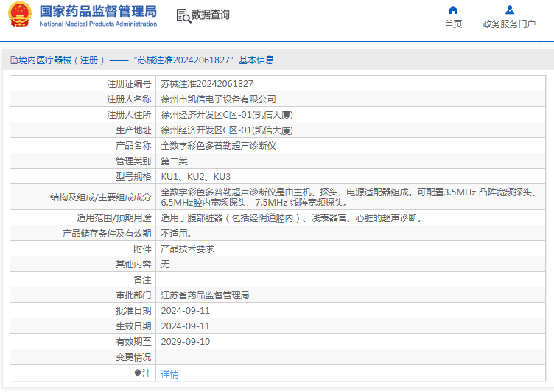Open the 详情 link

[170, 374]
